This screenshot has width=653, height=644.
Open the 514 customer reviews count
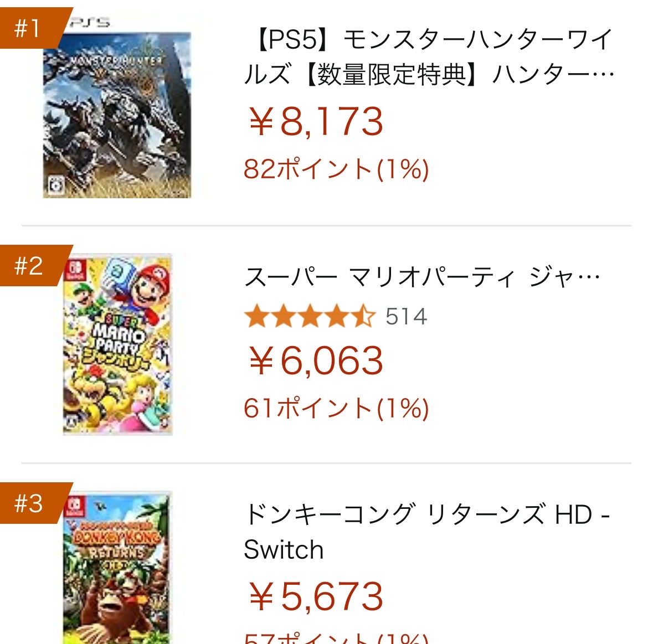tap(406, 316)
